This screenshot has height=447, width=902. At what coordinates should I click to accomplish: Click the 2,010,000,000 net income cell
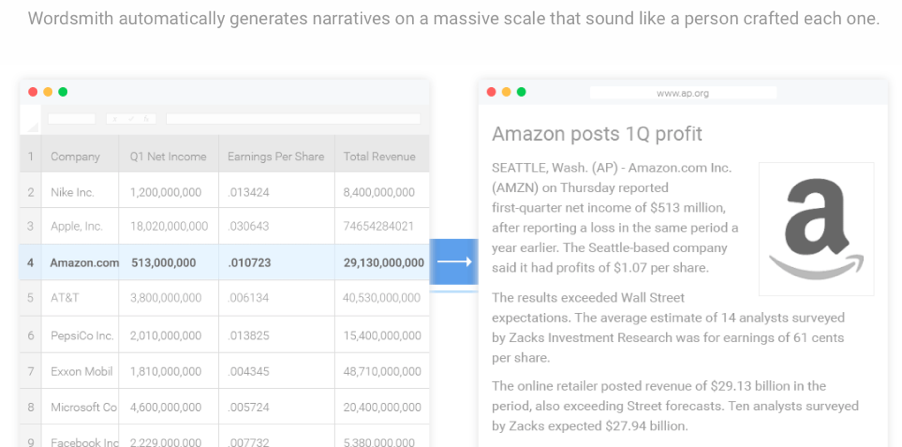point(169,335)
